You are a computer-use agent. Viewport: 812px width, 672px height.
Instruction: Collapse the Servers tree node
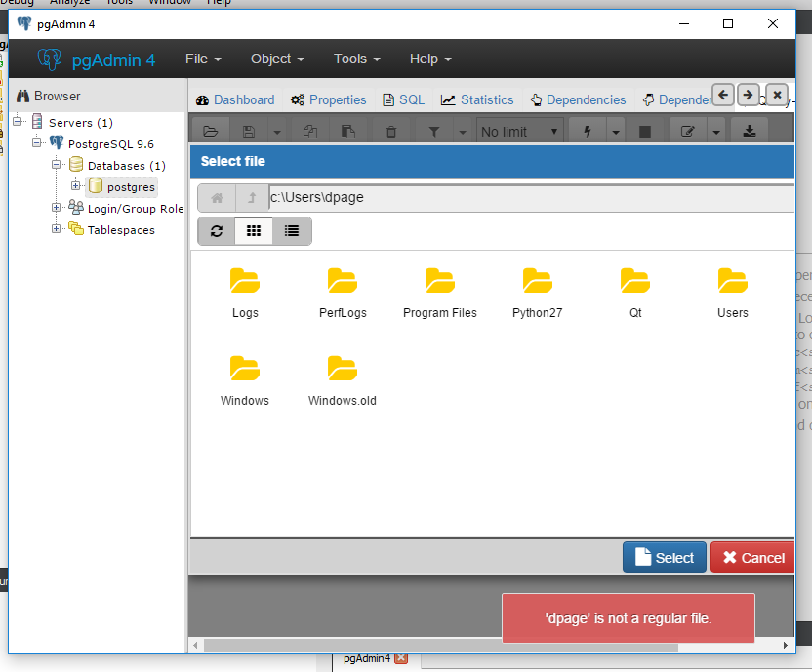(18, 122)
